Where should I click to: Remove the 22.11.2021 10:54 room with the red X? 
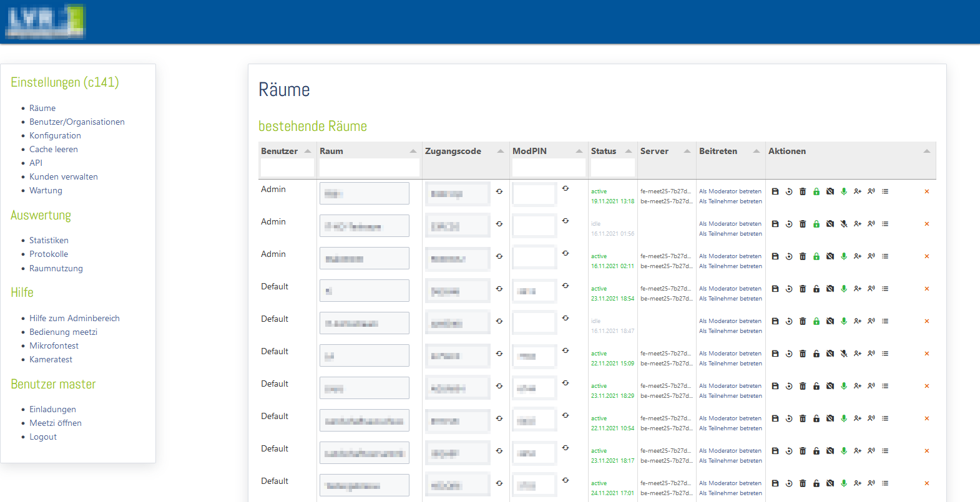(x=927, y=418)
